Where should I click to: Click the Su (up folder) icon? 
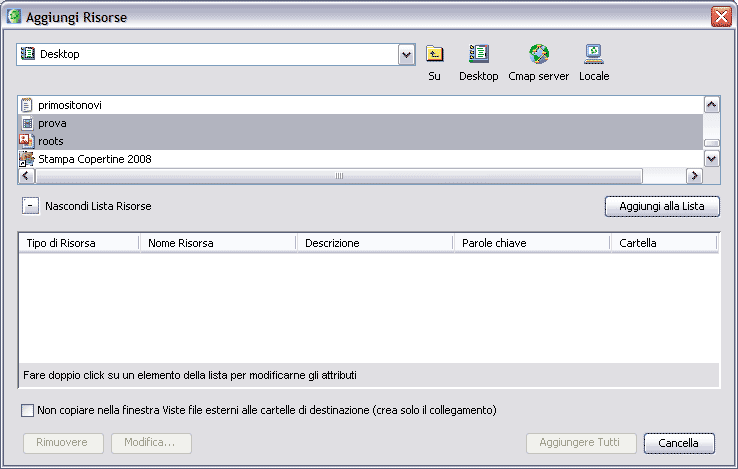434,55
